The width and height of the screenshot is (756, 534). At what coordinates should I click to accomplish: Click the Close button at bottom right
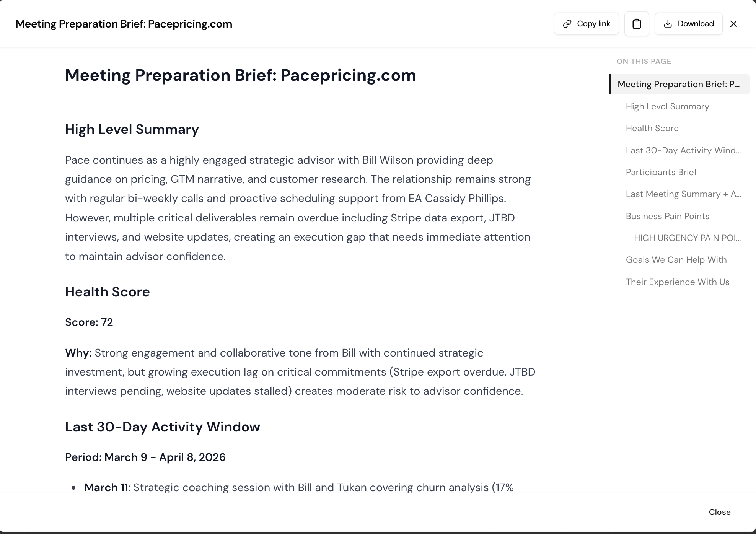point(720,512)
